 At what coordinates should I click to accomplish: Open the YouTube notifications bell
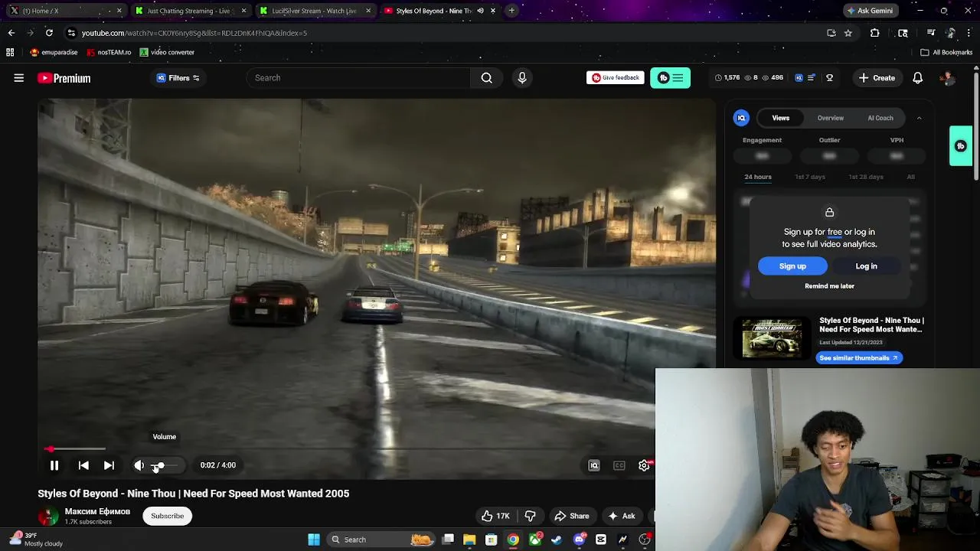pyautogui.click(x=917, y=78)
